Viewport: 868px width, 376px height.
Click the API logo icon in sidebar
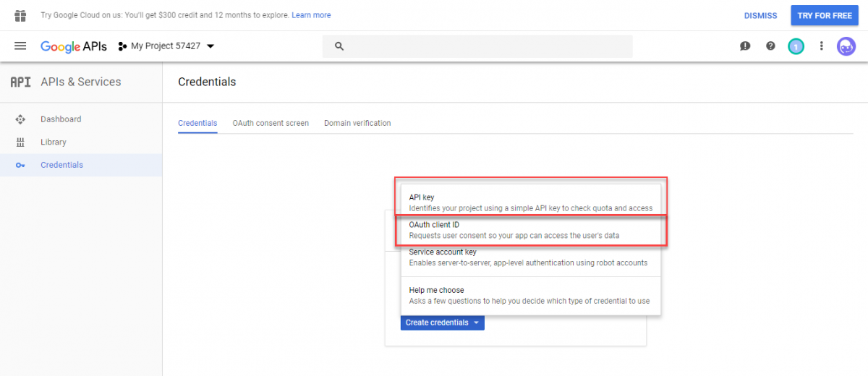tap(20, 82)
